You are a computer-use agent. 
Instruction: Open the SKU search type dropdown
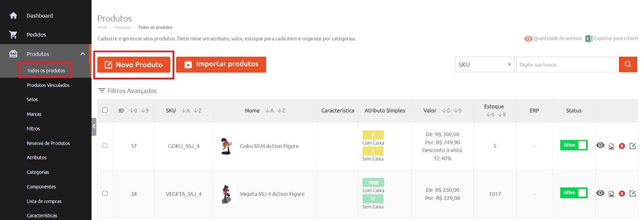tap(485, 64)
